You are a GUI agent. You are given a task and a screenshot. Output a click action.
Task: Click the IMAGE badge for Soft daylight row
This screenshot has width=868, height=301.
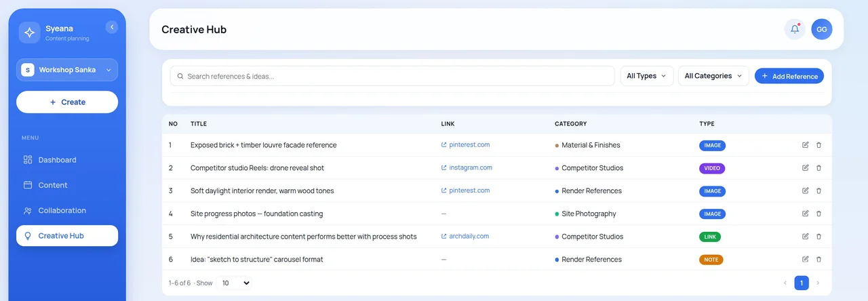[x=713, y=191]
